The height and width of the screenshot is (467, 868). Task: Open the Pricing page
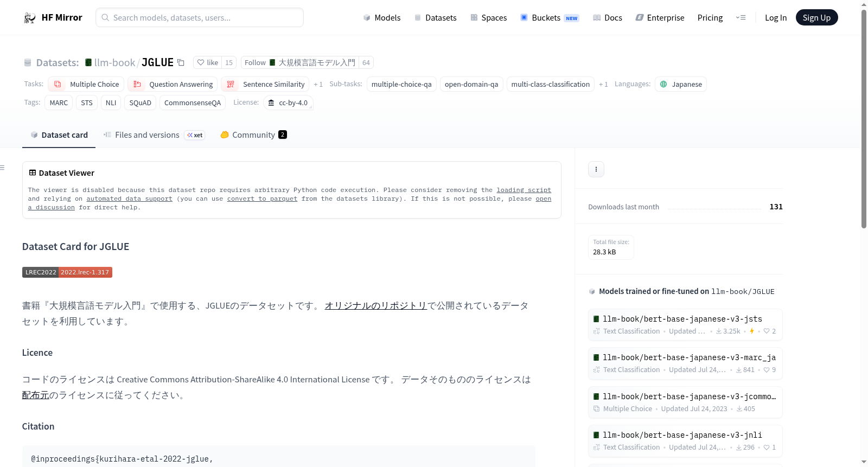(x=710, y=18)
